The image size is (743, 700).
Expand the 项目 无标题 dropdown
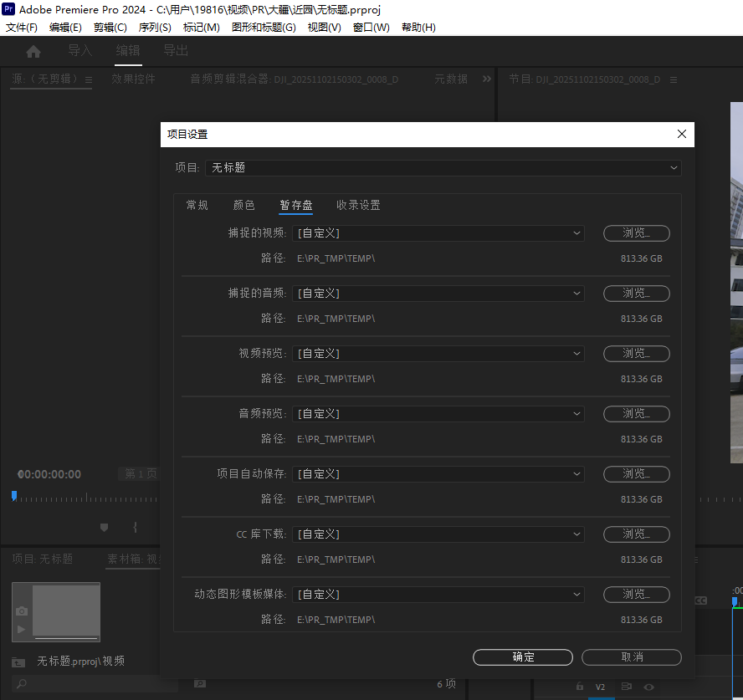[x=443, y=168]
